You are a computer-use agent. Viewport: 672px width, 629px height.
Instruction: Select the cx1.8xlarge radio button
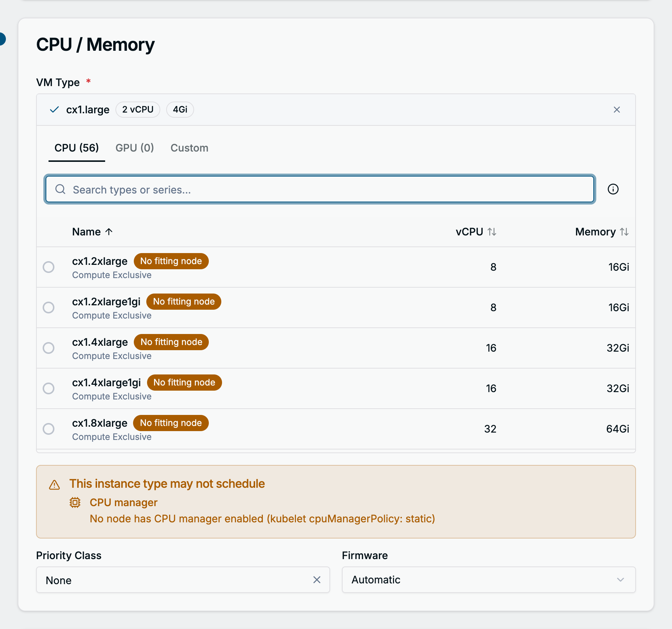pyautogui.click(x=49, y=429)
